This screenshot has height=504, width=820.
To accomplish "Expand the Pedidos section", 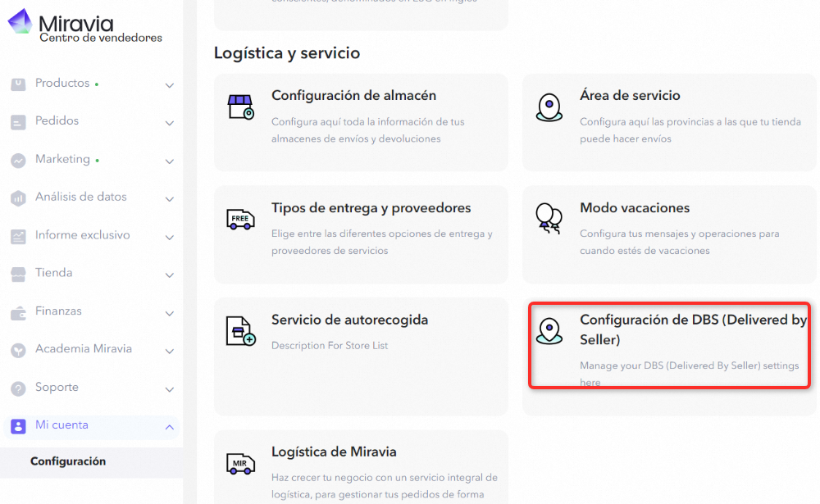I will tap(170, 121).
